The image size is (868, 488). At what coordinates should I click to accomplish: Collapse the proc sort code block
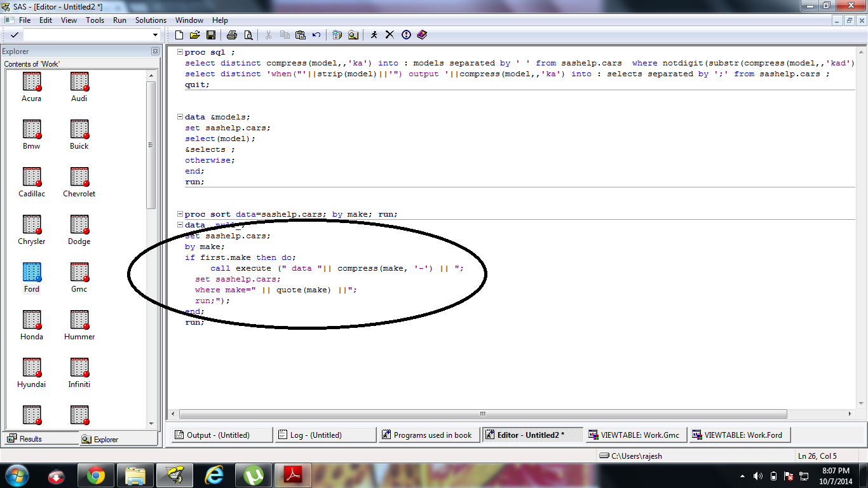[180, 214]
